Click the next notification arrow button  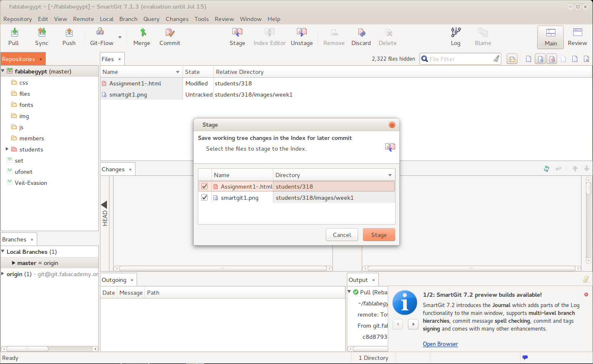tap(413, 324)
